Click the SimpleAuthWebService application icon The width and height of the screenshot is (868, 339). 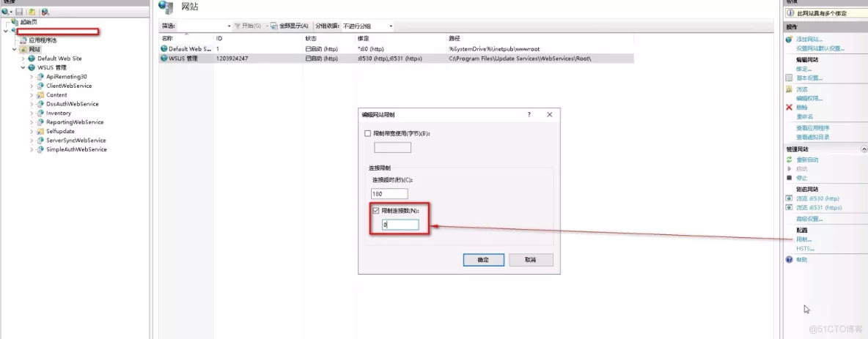(x=40, y=149)
